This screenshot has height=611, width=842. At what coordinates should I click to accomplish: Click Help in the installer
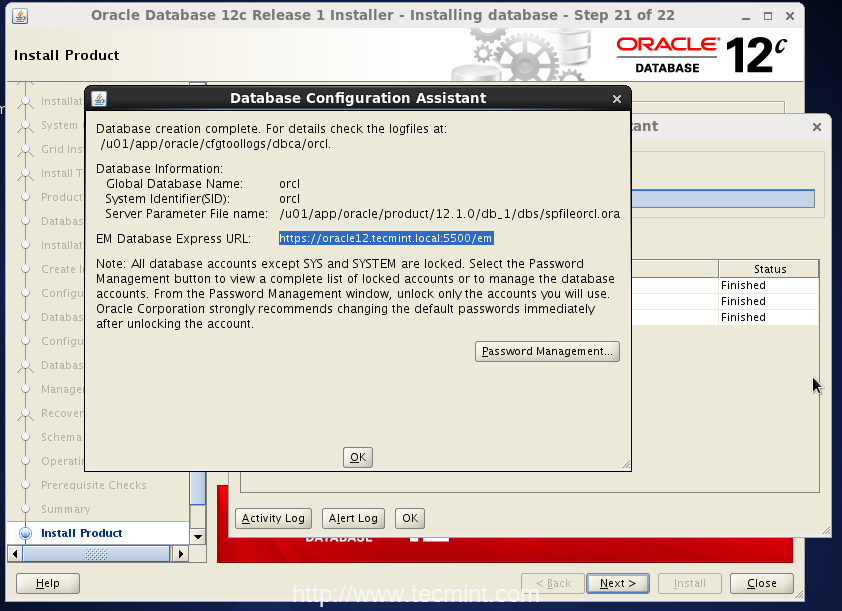[48, 583]
